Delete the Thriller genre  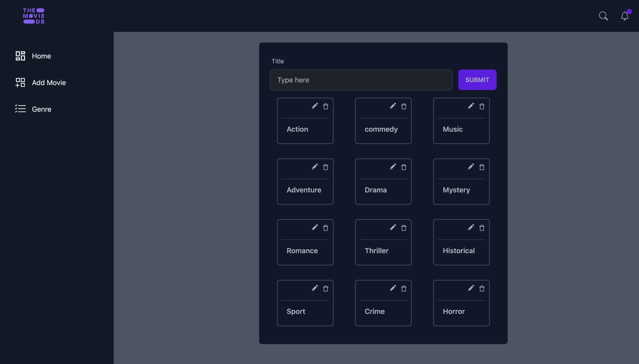coord(404,228)
